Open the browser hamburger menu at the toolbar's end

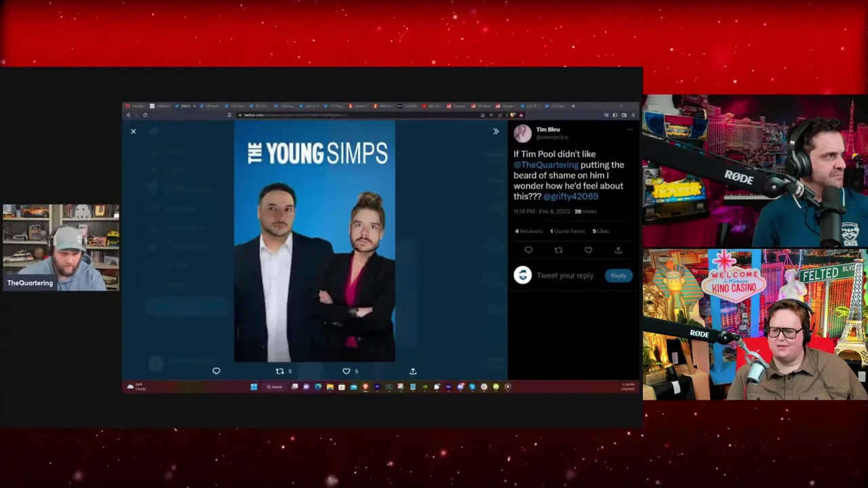633,115
